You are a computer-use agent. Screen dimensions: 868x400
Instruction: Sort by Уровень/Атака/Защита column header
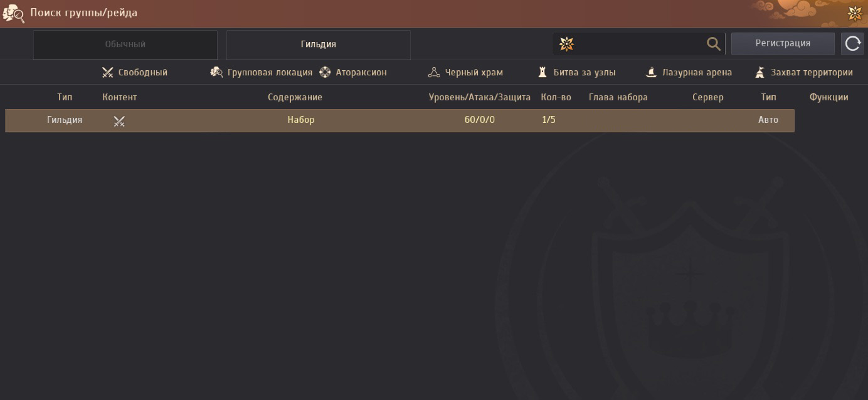tap(480, 97)
